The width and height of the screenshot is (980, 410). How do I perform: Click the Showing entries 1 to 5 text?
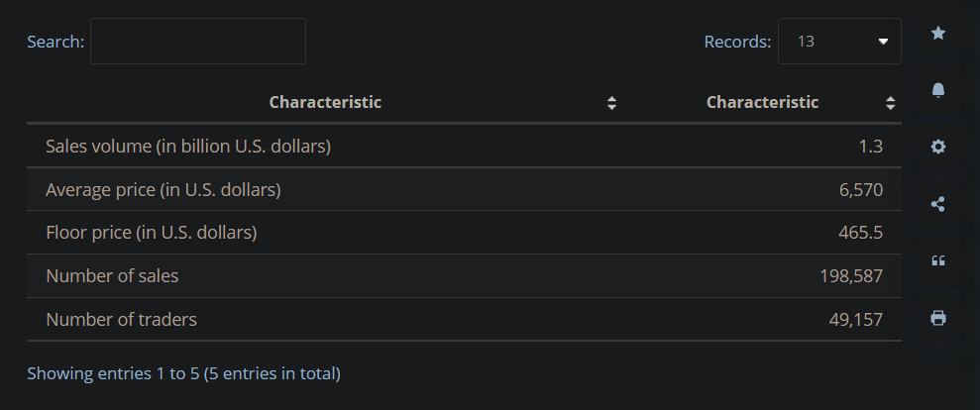pyautogui.click(x=183, y=373)
